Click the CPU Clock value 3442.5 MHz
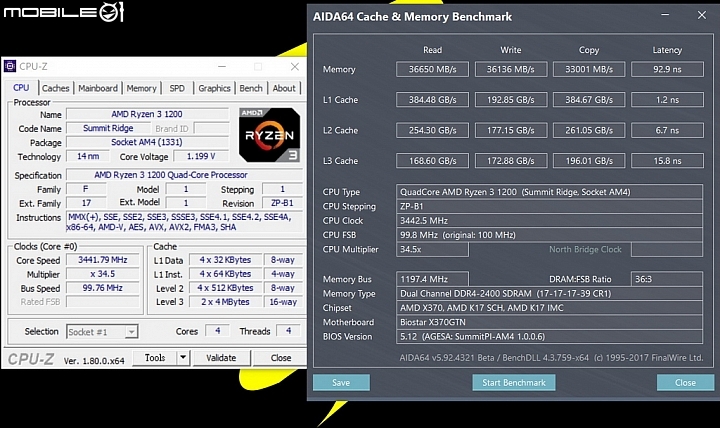The image size is (720, 428). point(549,220)
